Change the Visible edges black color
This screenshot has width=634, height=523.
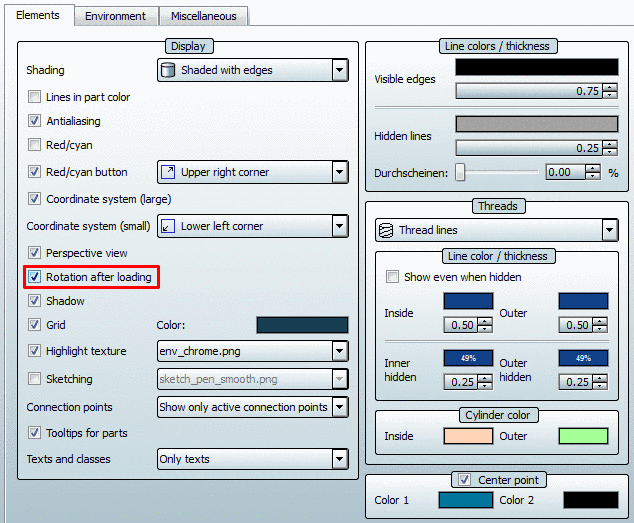tap(537, 67)
